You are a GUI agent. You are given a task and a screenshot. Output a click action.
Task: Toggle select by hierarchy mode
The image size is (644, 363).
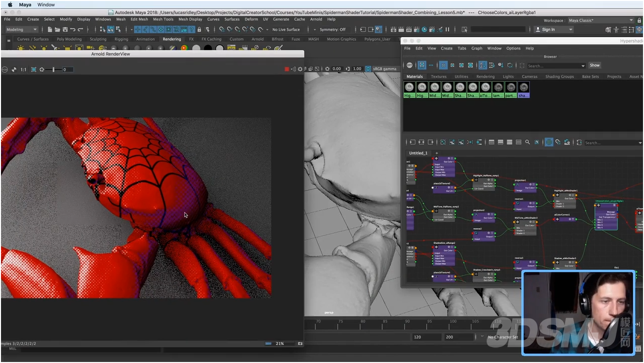(103, 30)
